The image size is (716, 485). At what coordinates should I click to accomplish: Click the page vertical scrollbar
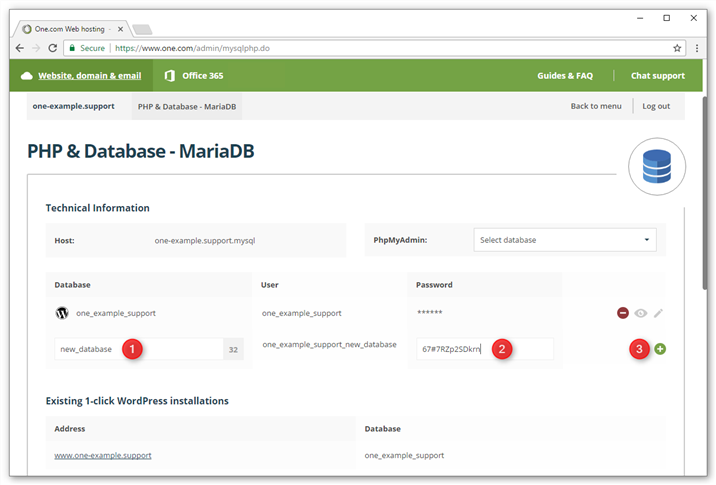[x=705, y=192]
